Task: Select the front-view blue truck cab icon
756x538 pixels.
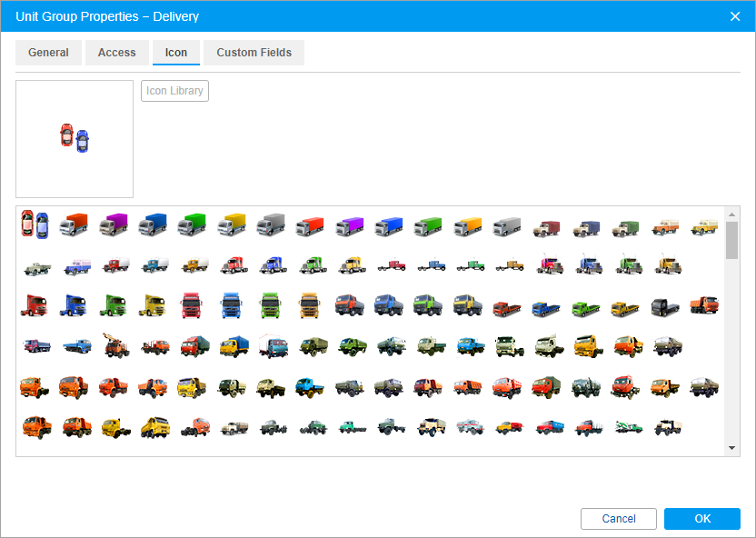Action: tap(231, 305)
